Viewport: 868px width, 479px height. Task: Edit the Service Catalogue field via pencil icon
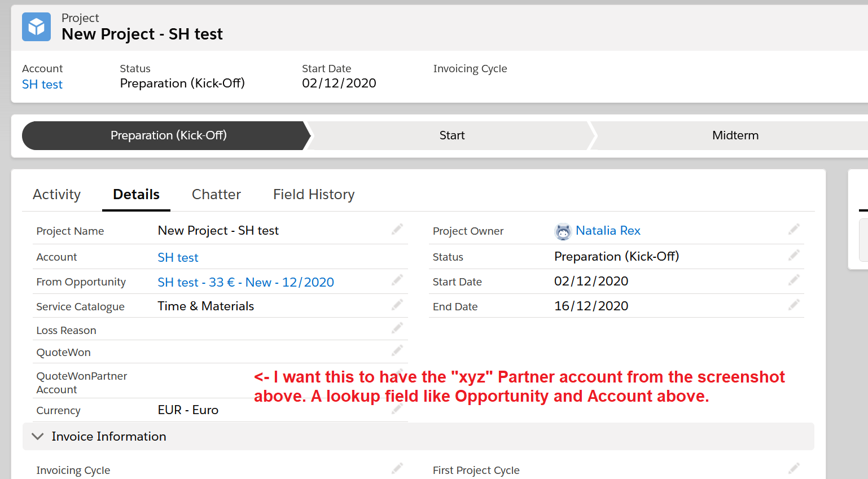coord(397,305)
